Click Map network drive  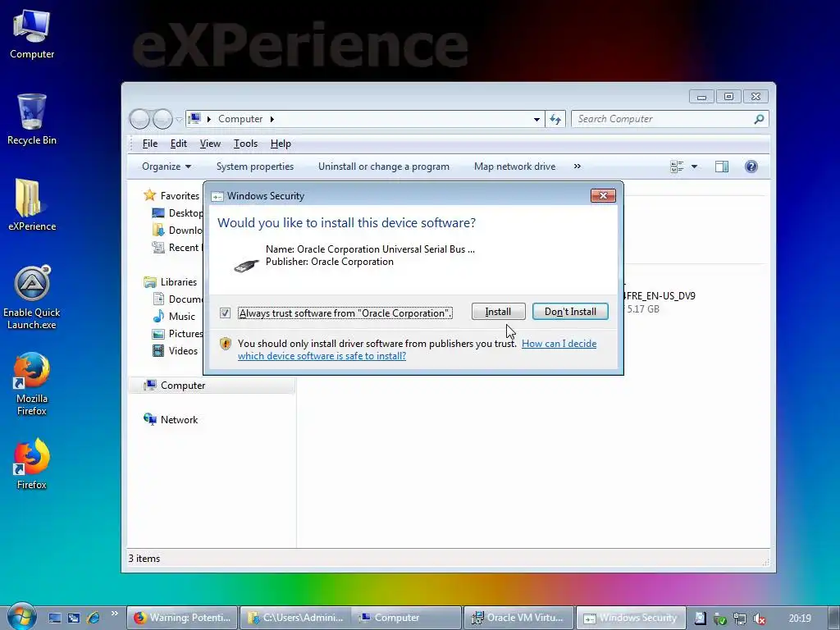pos(515,167)
